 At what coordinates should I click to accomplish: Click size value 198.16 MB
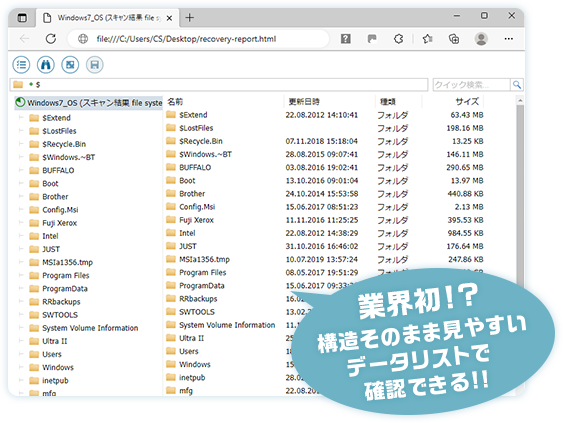coord(465,128)
